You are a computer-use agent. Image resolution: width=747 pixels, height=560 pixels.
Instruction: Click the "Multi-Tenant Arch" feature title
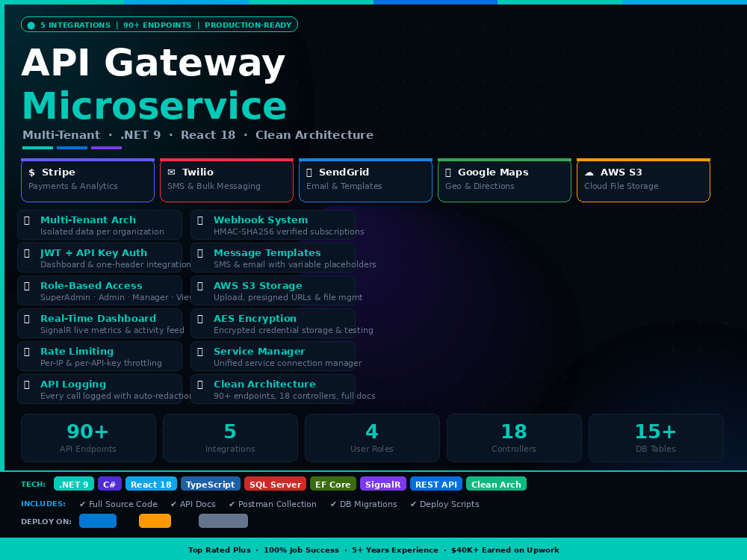[88, 220]
